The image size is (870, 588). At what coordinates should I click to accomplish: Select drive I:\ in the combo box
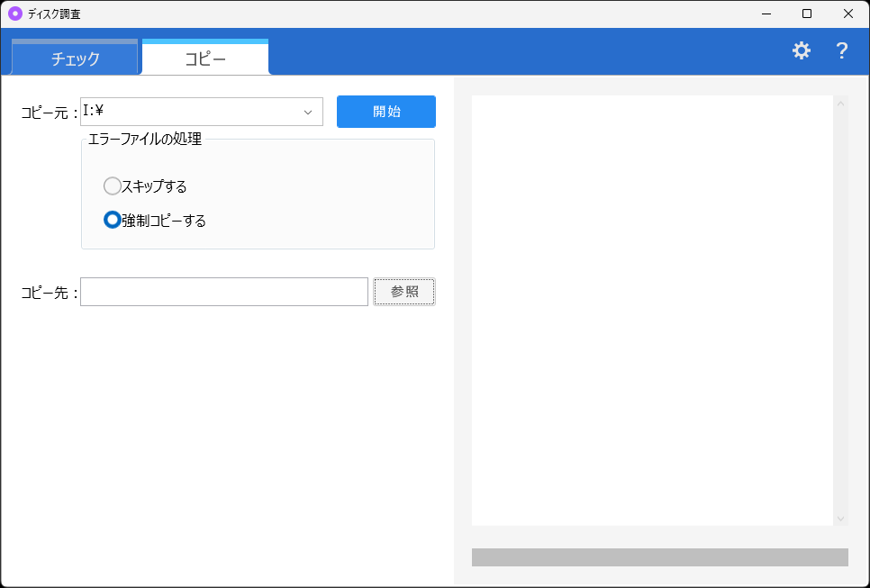pyautogui.click(x=180, y=111)
